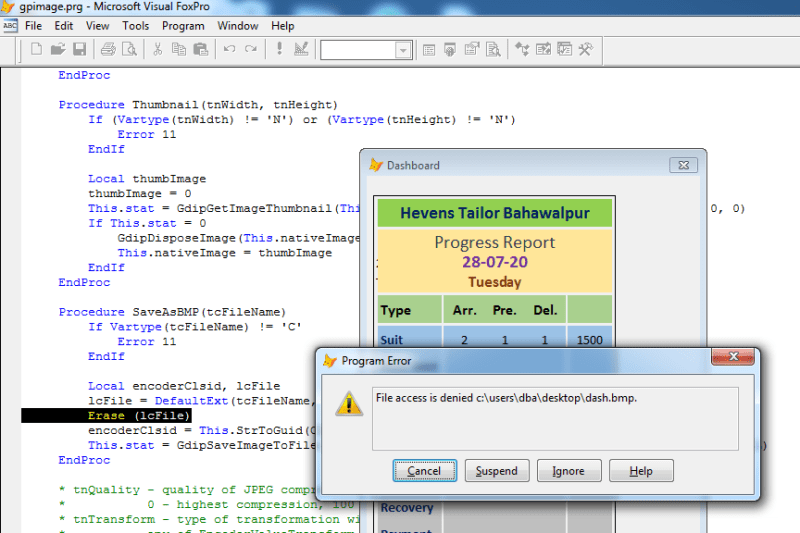Click the Help button in Program Error dialog
The height and width of the screenshot is (533, 800).
(641, 471)
